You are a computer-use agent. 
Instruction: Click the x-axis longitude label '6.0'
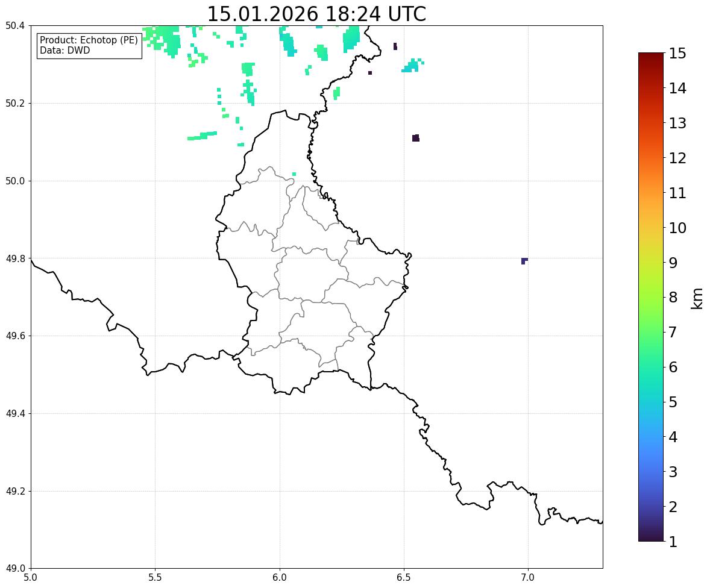click(280, 578)
